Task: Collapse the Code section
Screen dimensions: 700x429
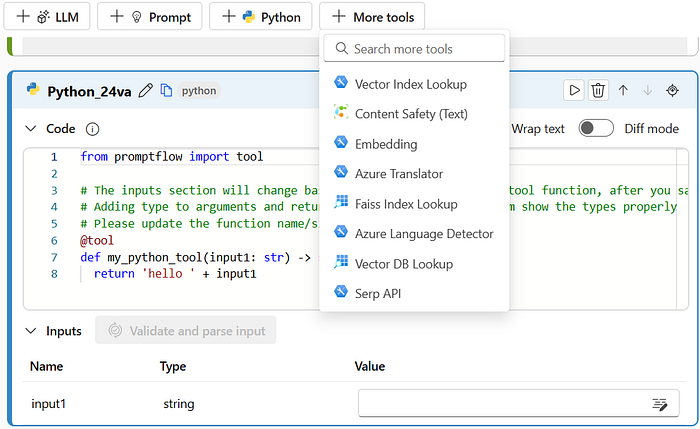Action: [x=30, y=129]
